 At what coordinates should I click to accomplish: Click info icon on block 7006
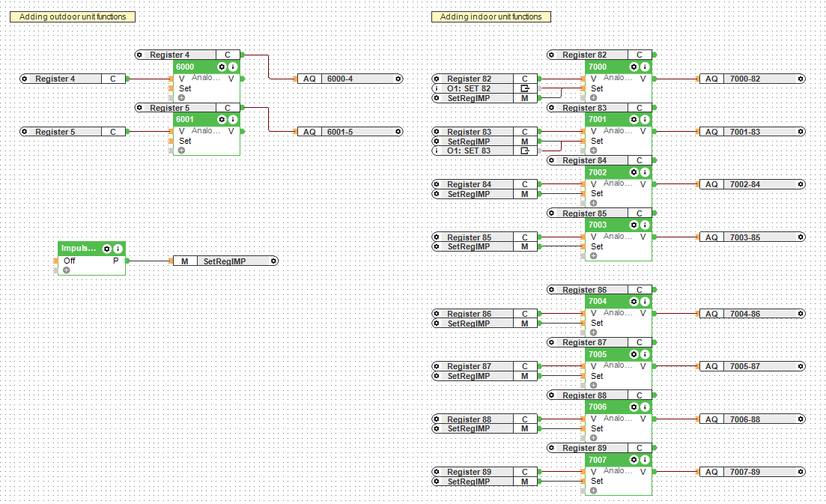[645, 407]
